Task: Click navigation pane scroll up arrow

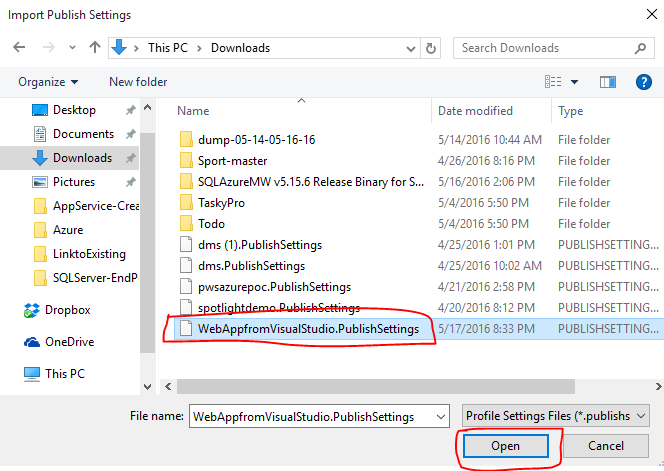Action: (147, 108)
